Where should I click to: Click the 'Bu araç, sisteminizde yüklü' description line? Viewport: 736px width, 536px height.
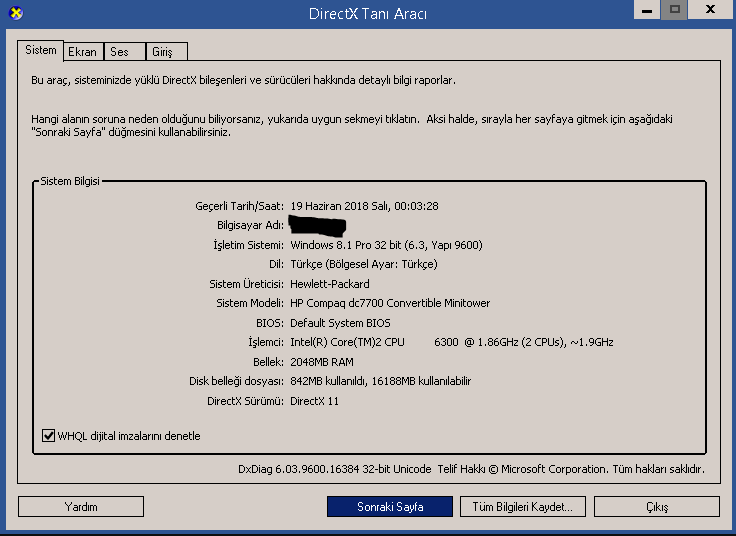click(243, 80)
